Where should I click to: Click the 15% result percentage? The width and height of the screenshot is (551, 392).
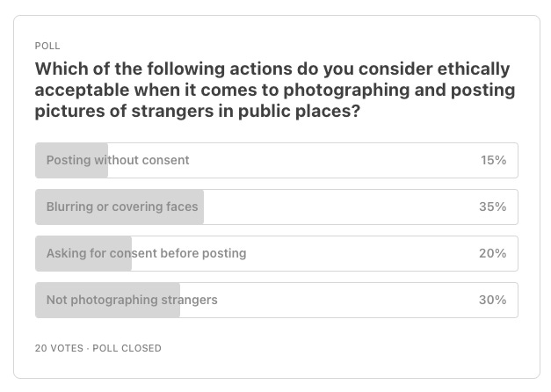[x=493, y=160]
